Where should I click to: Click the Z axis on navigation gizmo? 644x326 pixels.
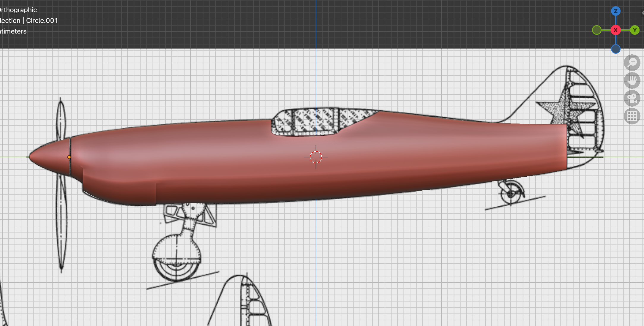[x=615, y=11]
